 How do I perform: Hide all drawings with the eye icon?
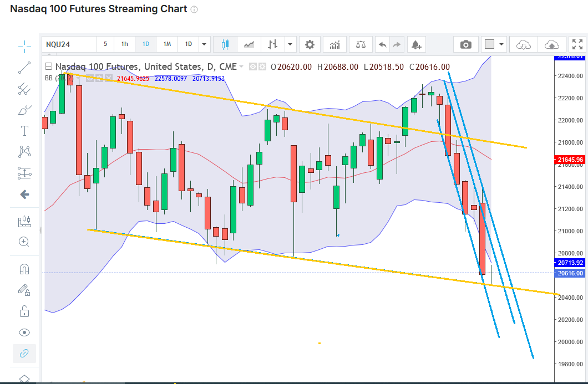tap(24, 332)
